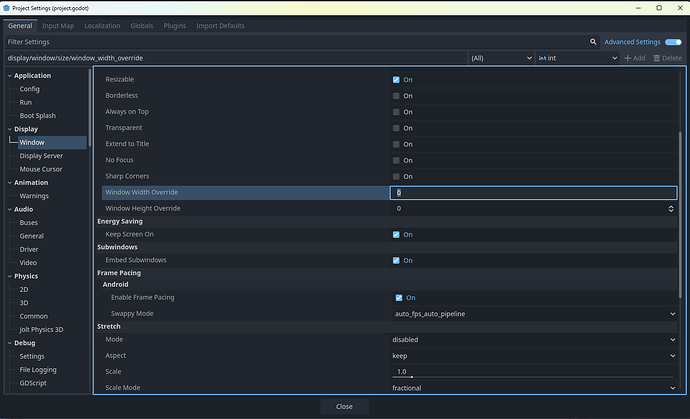The height and width of the screenshot is (419, 690).
Task: Click the Filter Settings search field
Action: pos(301,42)
